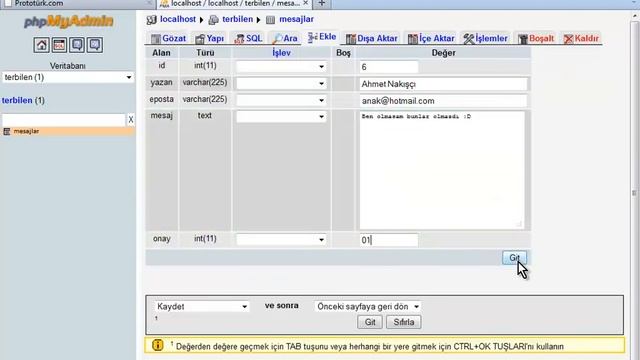This screenshot has width=640, height=360.
Task: Open the İşlev dropdown for onay field
Action: [x=281, y=240]
